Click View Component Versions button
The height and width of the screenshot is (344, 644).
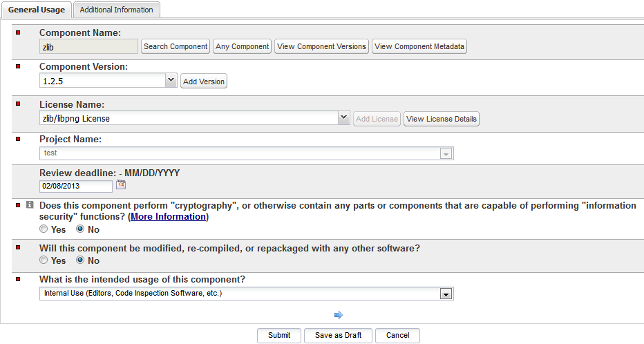point(321,46)
